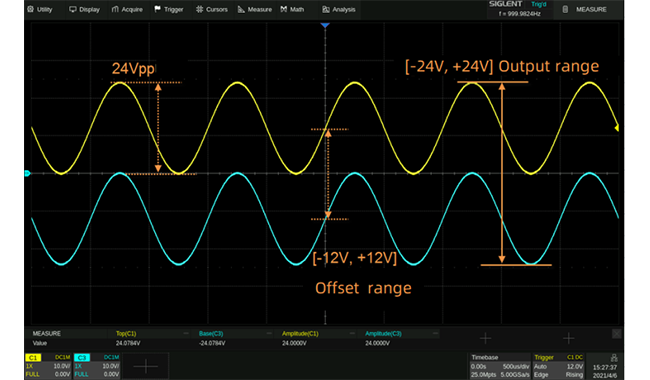The image size is (650, 380).
Task: Toggle the yellow C1 channel label
Action: [33, 357]
